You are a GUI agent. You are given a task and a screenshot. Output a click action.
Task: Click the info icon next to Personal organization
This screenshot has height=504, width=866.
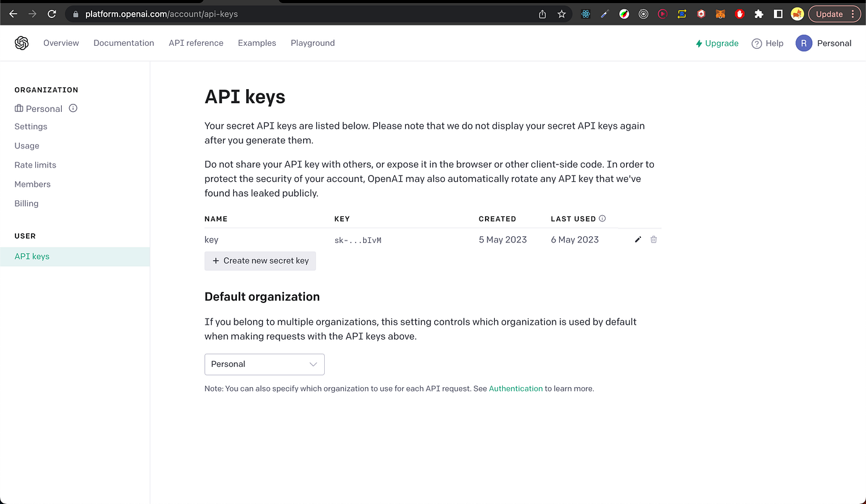click(x=73, y=108)
